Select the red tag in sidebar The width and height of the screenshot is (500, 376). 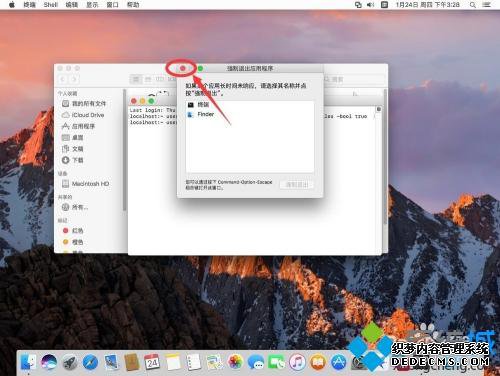point(77,230)
